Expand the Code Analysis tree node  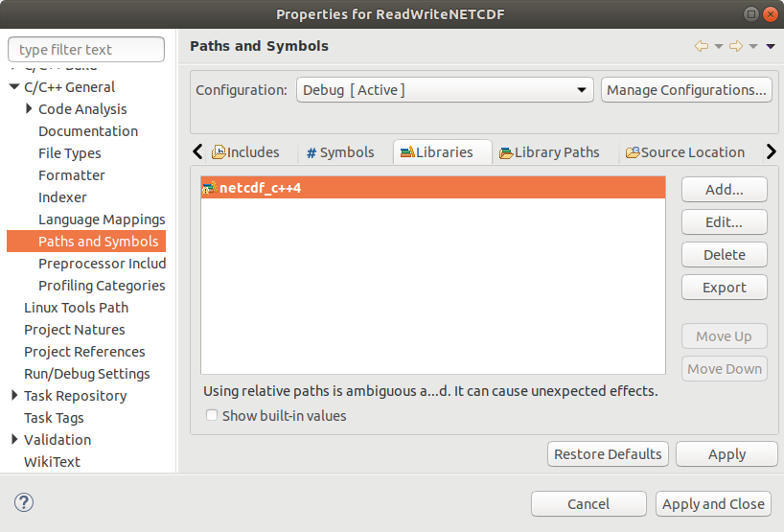30,109
